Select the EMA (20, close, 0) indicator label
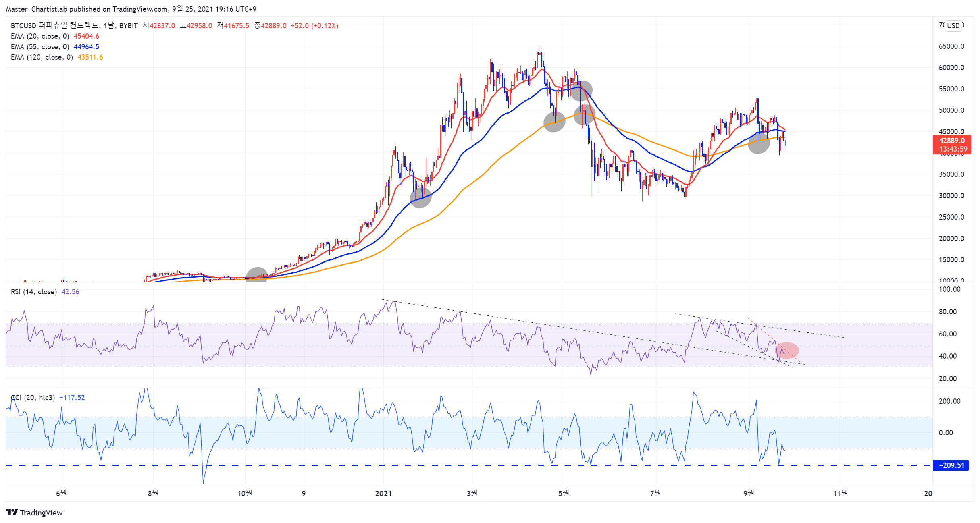 click(40, 36)
